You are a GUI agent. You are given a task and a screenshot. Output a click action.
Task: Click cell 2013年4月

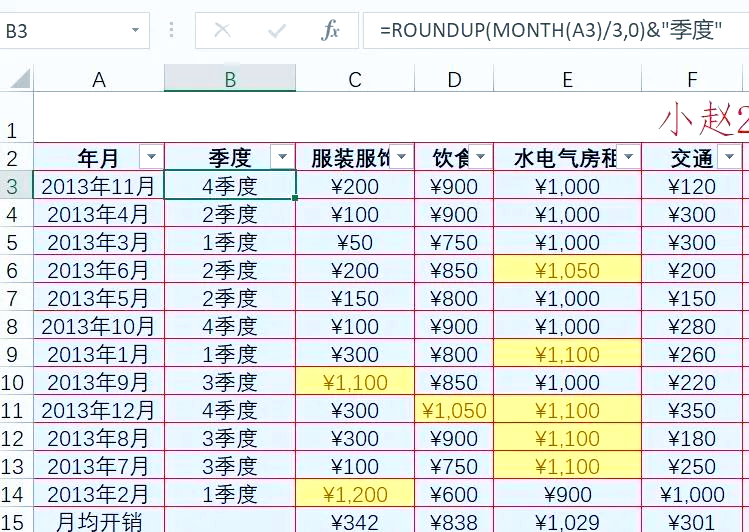99,213
